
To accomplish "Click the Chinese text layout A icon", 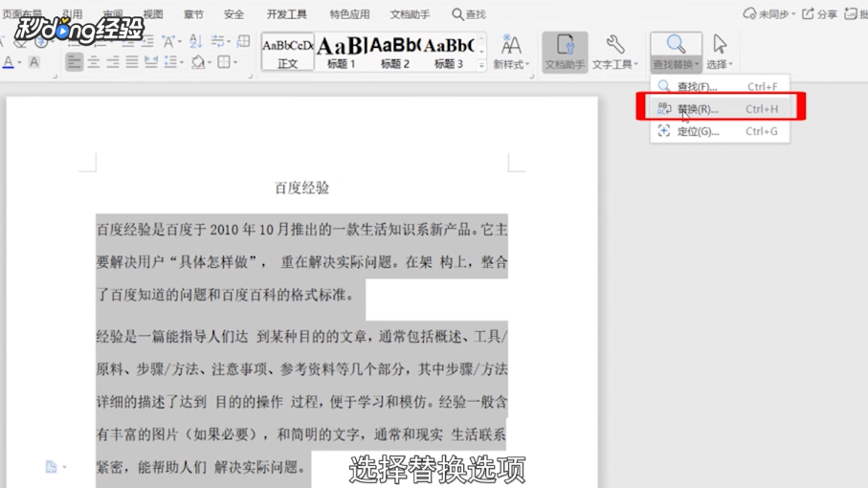I will (168, 40).
